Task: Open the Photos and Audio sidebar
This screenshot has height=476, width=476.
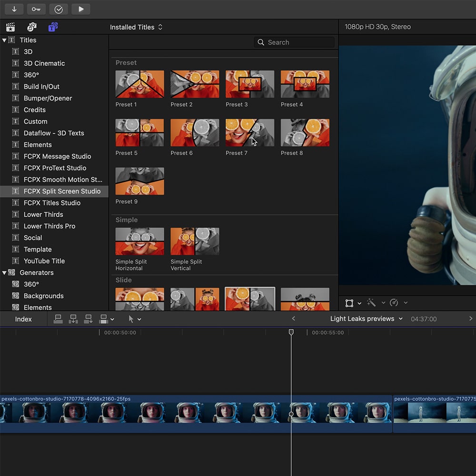Action: click(32, 27)
